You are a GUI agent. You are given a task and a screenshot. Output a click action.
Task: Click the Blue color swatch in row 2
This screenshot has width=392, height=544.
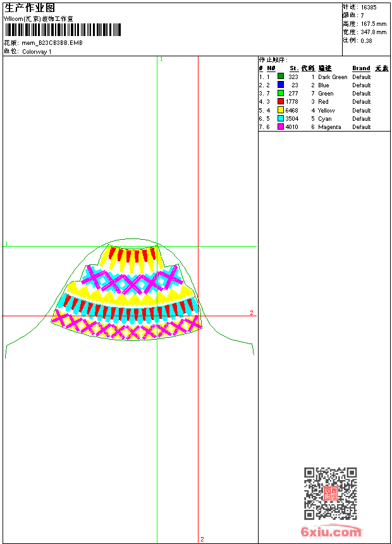pos(281,85)
